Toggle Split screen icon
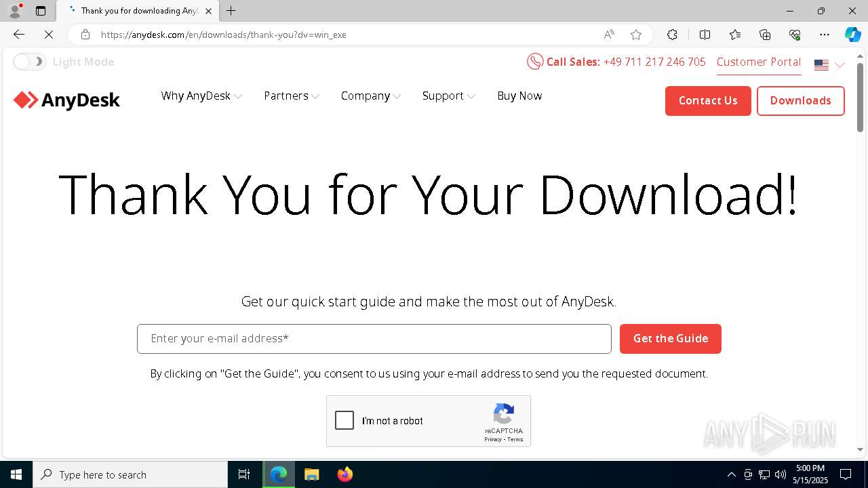868x488 pixels. 705,35
